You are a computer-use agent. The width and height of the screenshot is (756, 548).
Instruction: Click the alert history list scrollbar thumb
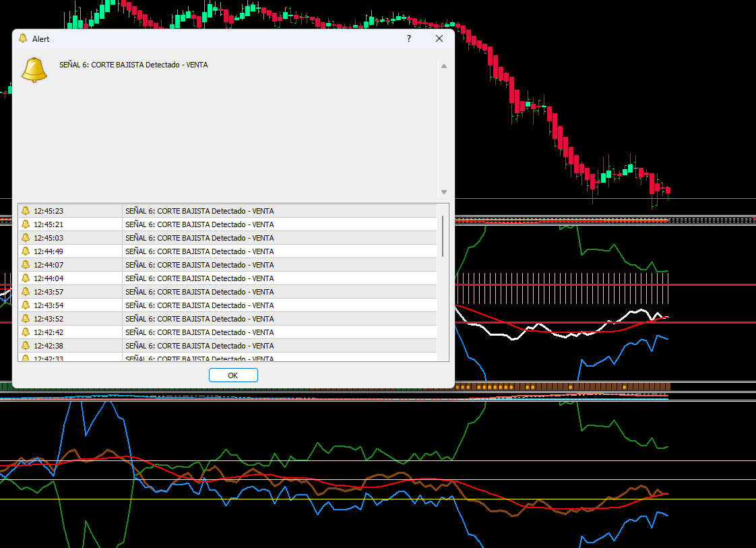443,237
